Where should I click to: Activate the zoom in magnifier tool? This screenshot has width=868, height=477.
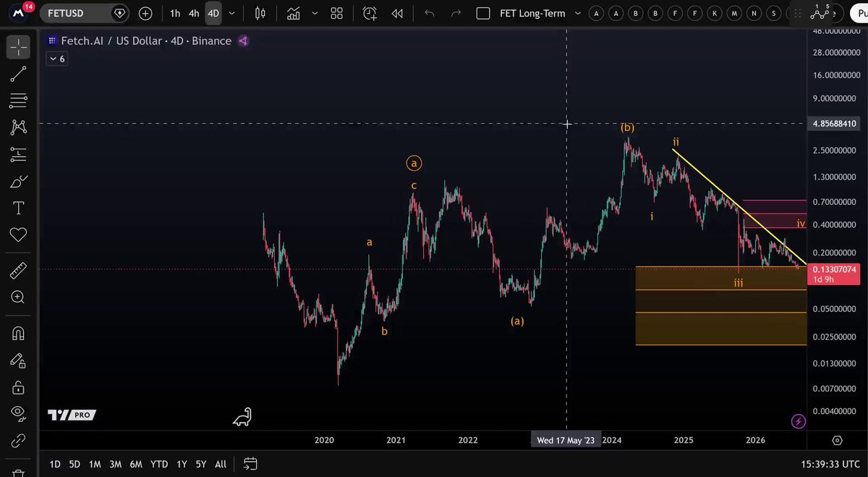[x=18, y=297]
